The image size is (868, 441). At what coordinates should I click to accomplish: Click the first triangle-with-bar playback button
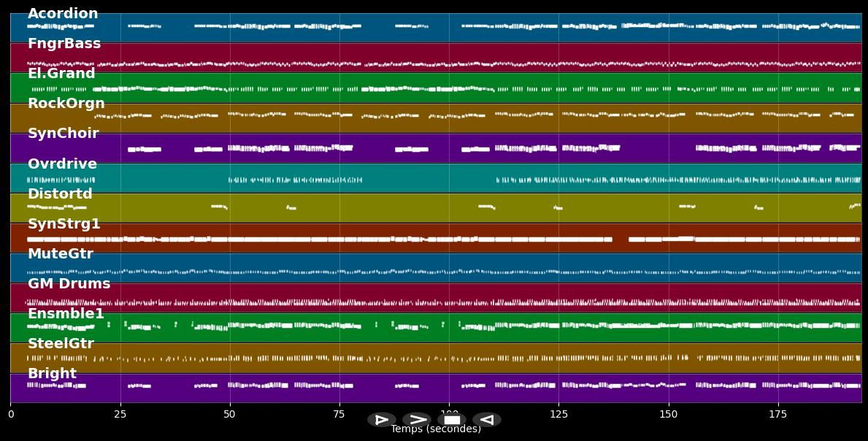point(381,420)
